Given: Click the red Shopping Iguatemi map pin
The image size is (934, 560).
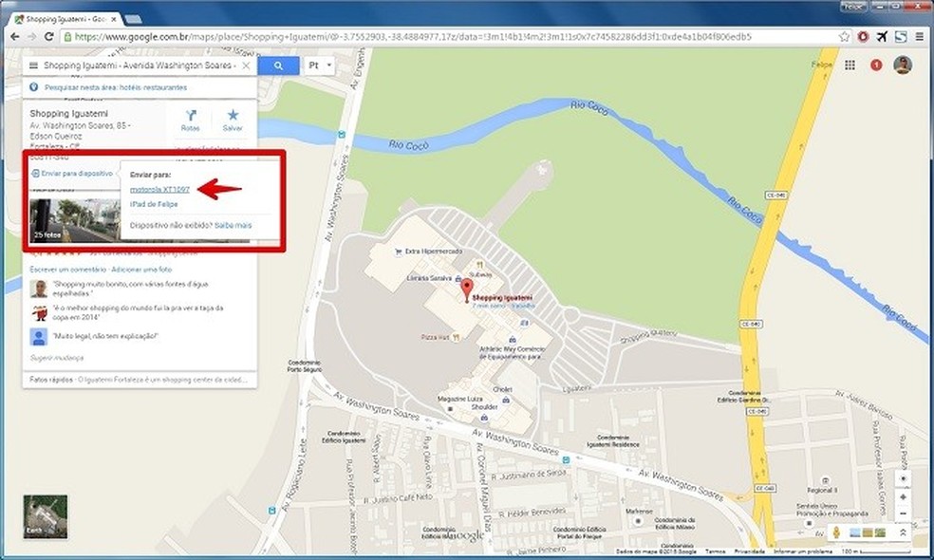Looking at the screenshot, I should click(x=467, y=290).
